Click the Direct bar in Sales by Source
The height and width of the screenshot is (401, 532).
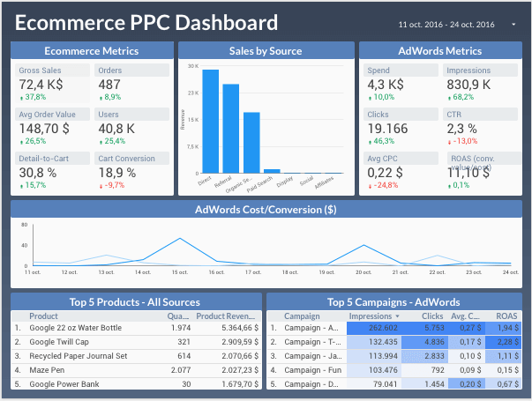[x=210, y=122]
